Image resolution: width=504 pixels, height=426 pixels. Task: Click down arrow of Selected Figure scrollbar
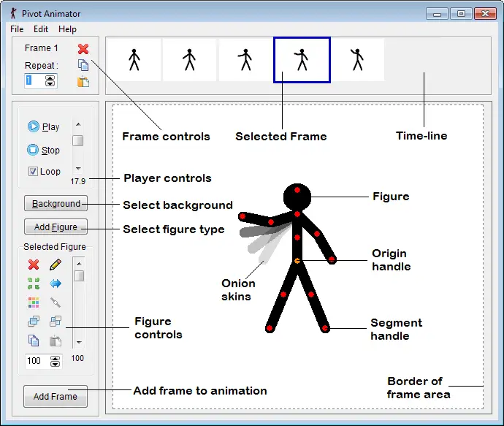79,342
